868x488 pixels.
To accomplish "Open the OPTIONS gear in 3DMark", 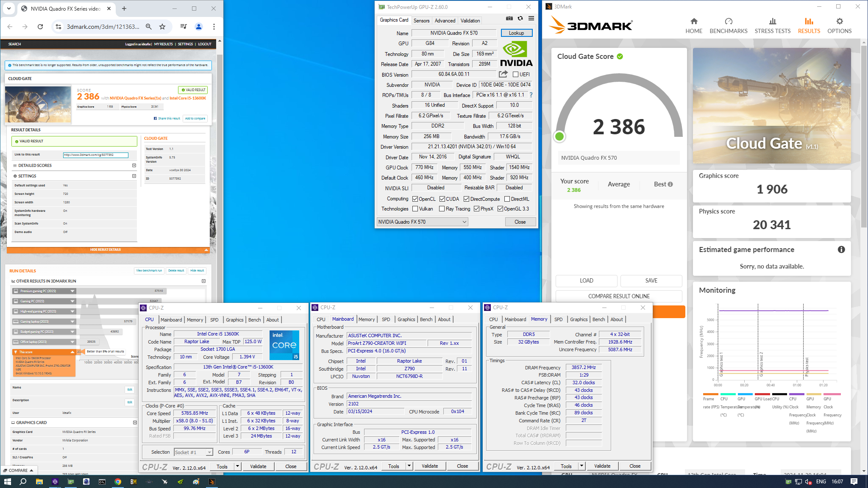I will pos(839,26).
